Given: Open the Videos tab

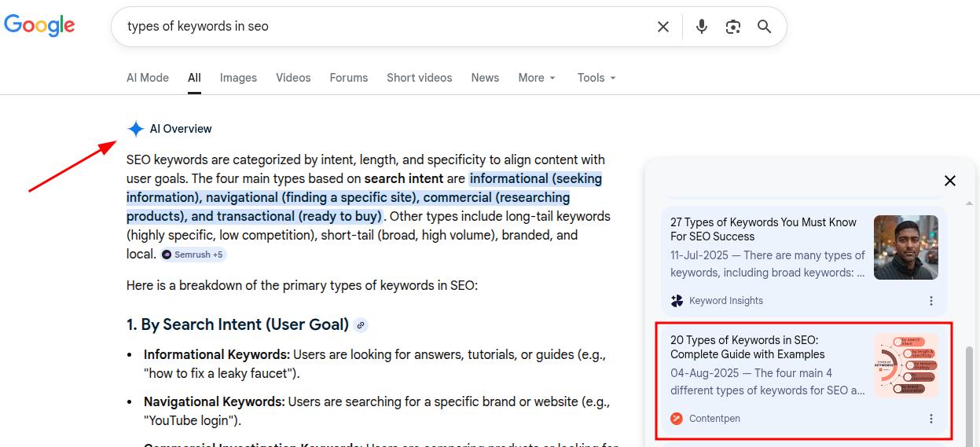Looking at the screenshot, I should click(293, 78).
